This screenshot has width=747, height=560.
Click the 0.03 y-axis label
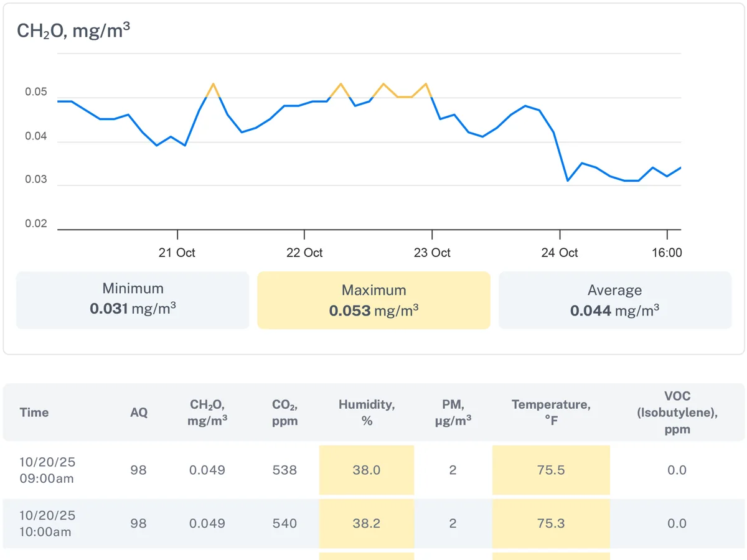[x=36, y=180]
